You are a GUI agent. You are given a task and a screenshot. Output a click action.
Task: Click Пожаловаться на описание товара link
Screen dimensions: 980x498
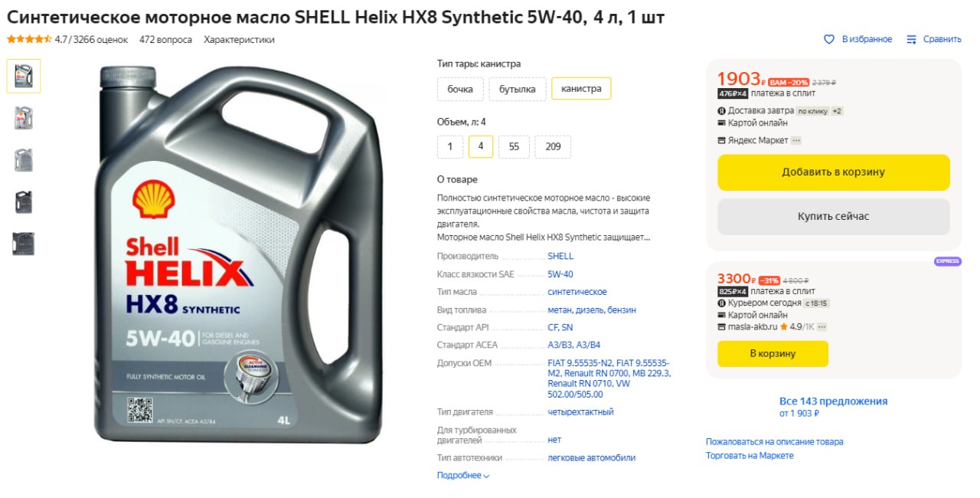tap(774, 441)
